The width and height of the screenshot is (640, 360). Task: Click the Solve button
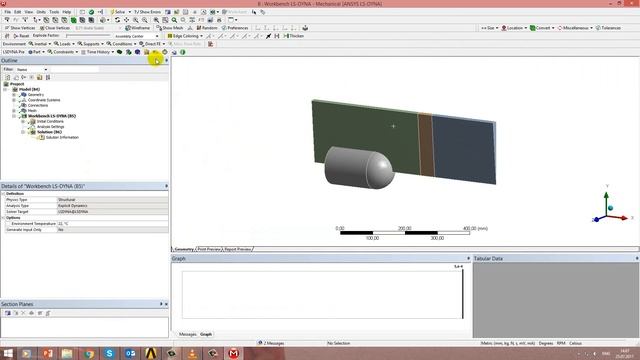pos(118,12)
